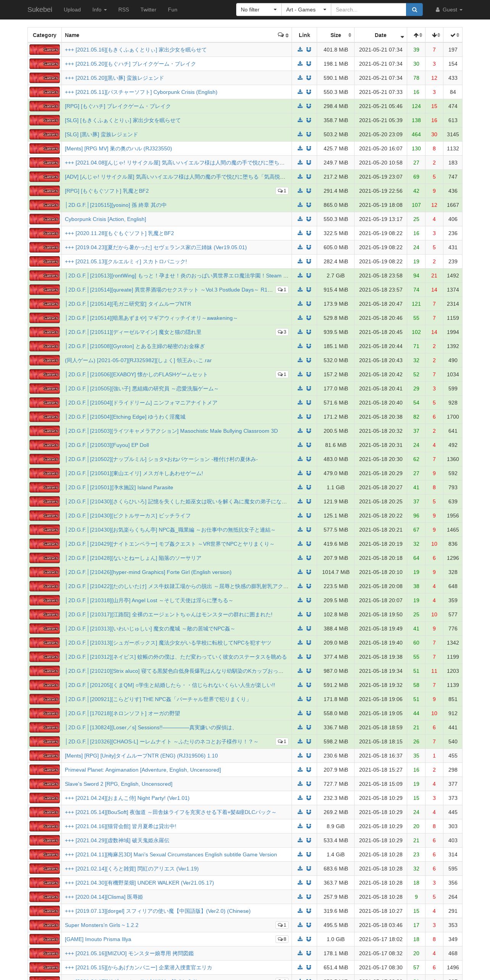Sort by completed downloads checkmark column

click(x=453, y=35)
